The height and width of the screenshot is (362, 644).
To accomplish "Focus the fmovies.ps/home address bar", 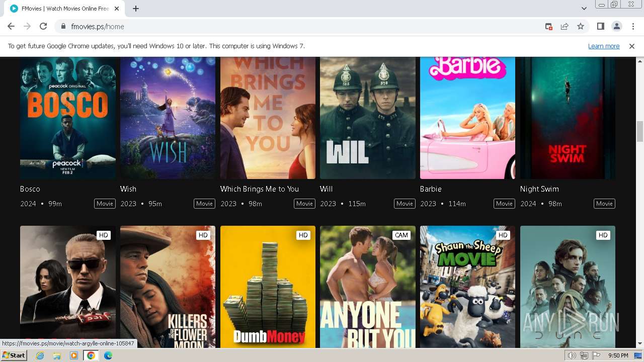I will 302,27.
